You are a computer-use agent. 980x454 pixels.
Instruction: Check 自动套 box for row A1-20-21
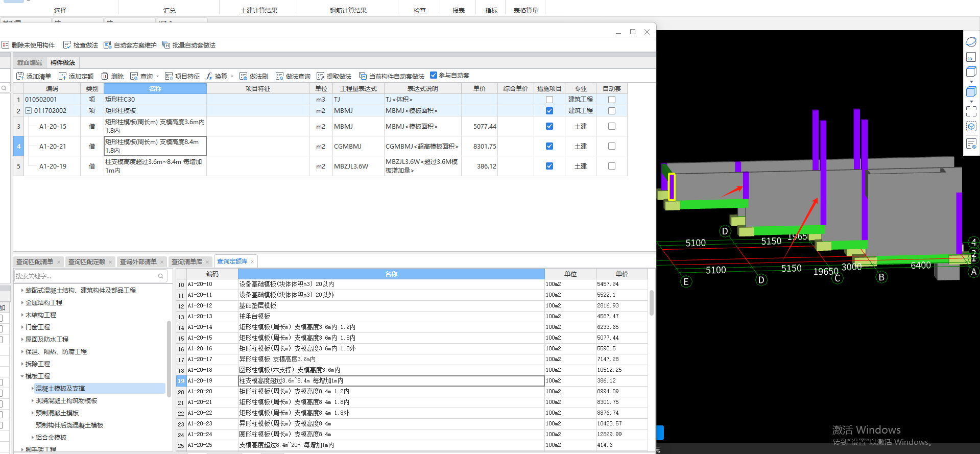pyautogui.click(x=612, y=146)
